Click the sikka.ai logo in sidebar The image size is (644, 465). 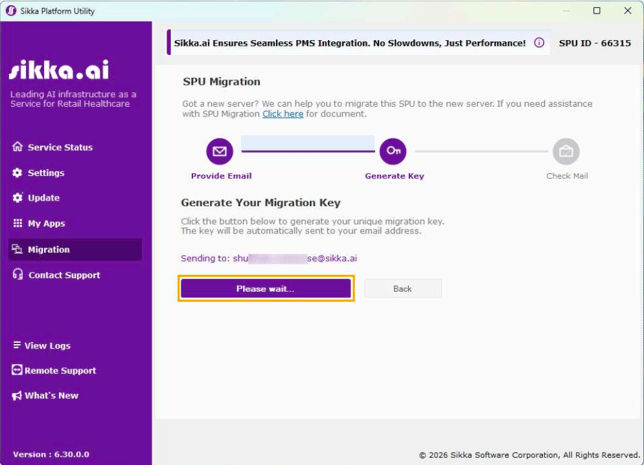[x=59, y=69]
